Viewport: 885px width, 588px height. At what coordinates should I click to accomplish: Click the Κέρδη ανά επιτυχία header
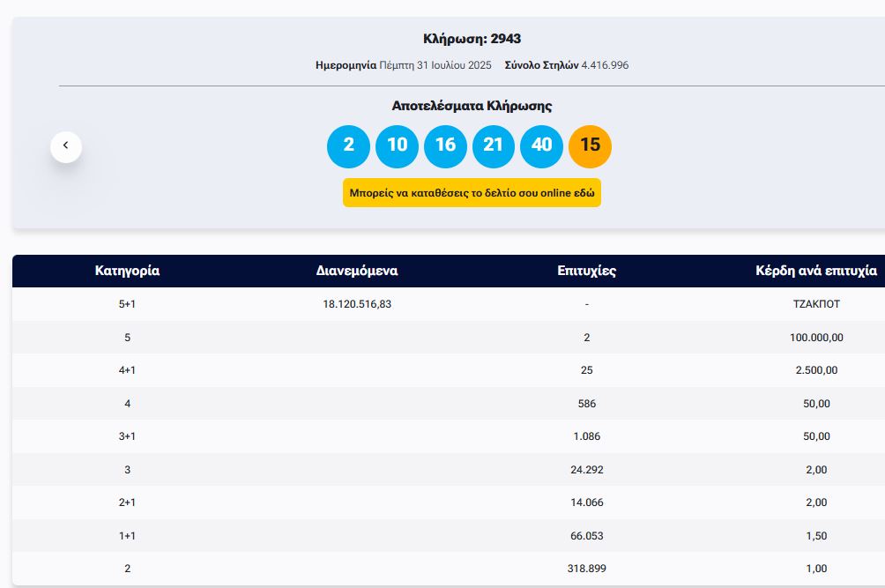(x=816, y=271)
